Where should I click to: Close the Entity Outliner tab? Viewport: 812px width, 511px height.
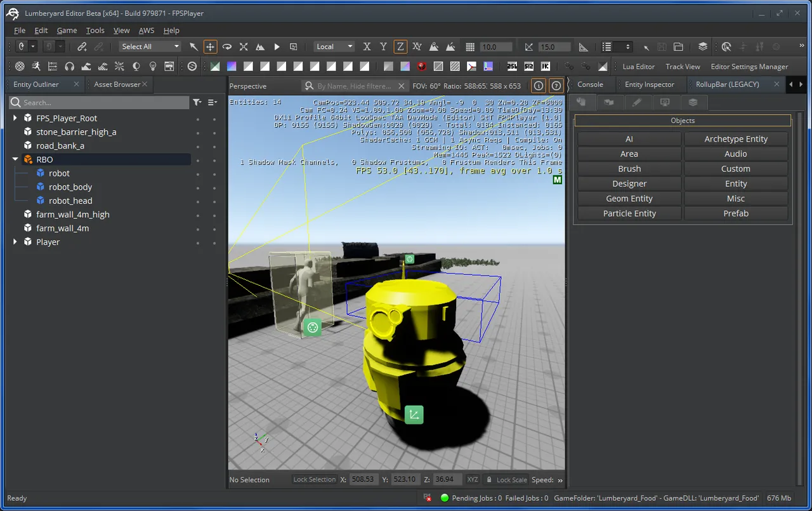[x=76, y=84]
